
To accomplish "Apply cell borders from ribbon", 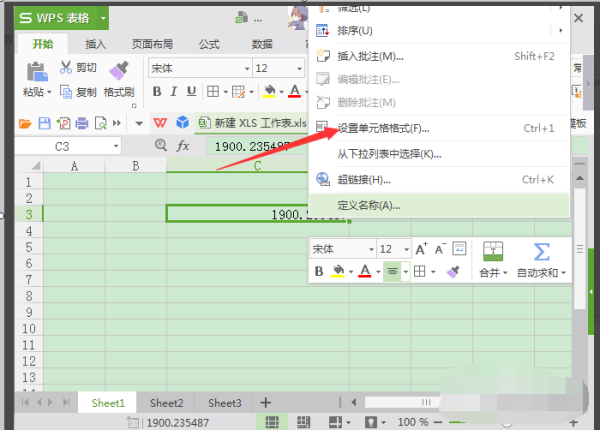I will point(213,92).
